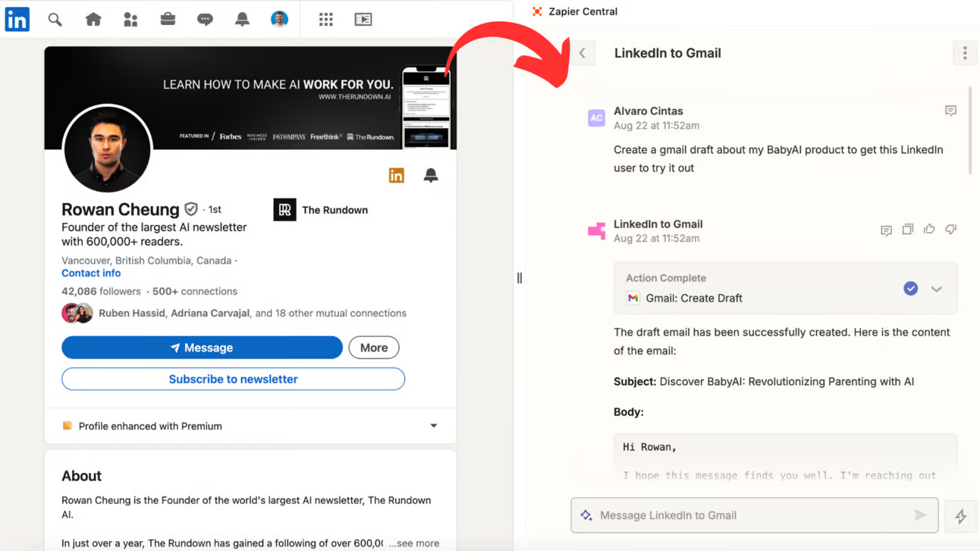Click the comment icon on Alvaro Cintas message
The height and width of the screenshot is (551, 980).
[950, 111]
